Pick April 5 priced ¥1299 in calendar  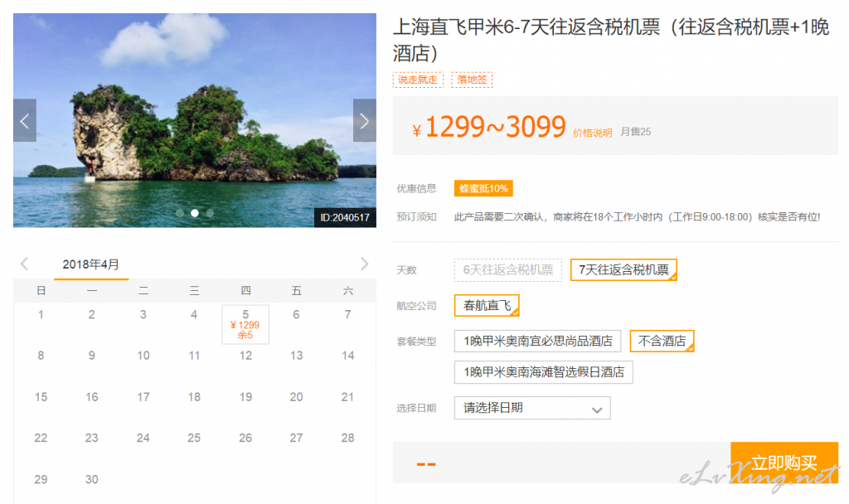[245, 324]
